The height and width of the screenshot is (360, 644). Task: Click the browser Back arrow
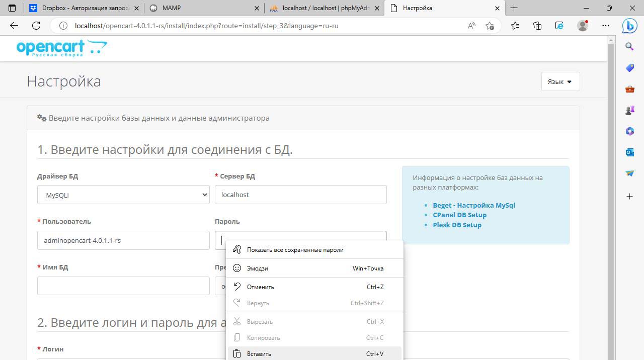tap(14, 26)
